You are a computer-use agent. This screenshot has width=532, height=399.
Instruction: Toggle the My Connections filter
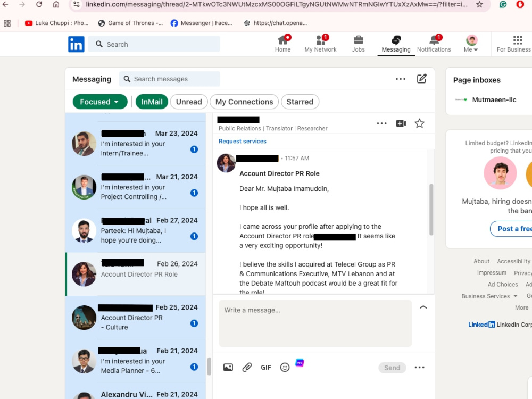click(x=244, y=102)
